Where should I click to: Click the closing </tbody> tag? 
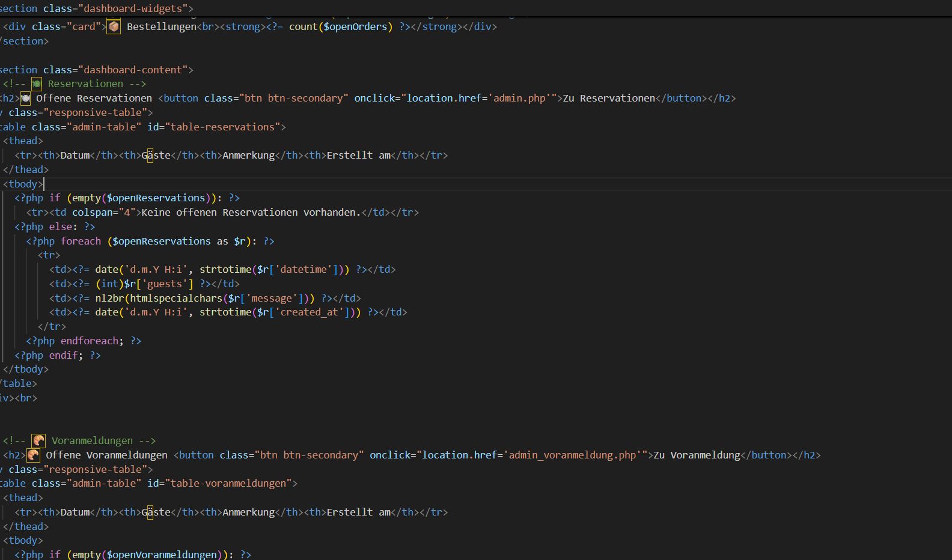[x=26, y=370]
